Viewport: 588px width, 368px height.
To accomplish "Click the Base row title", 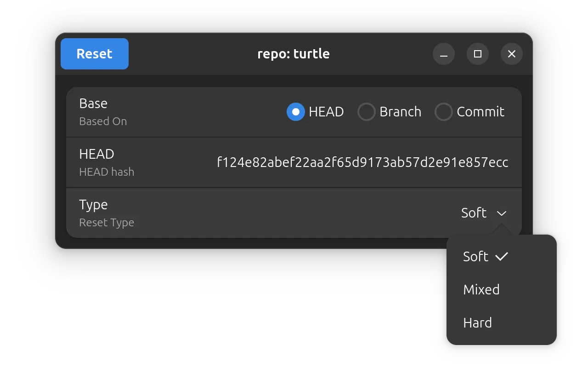I will click(93, 103).
